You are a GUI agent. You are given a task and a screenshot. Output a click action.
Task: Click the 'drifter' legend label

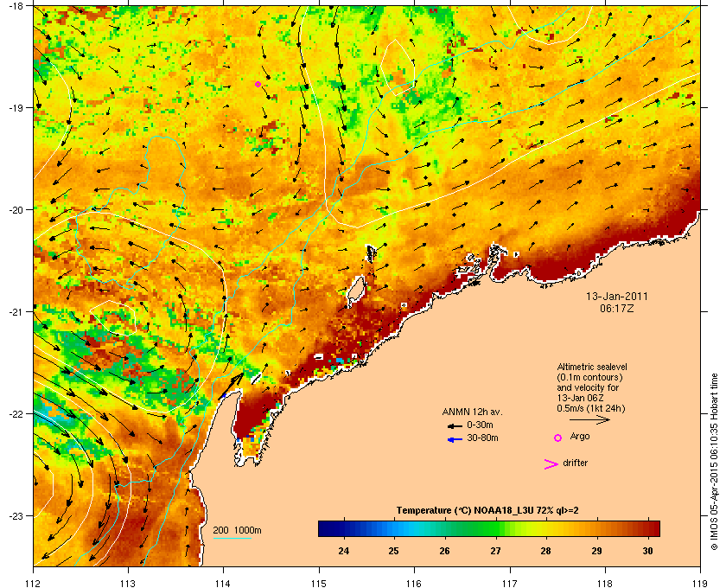point(575,463)
